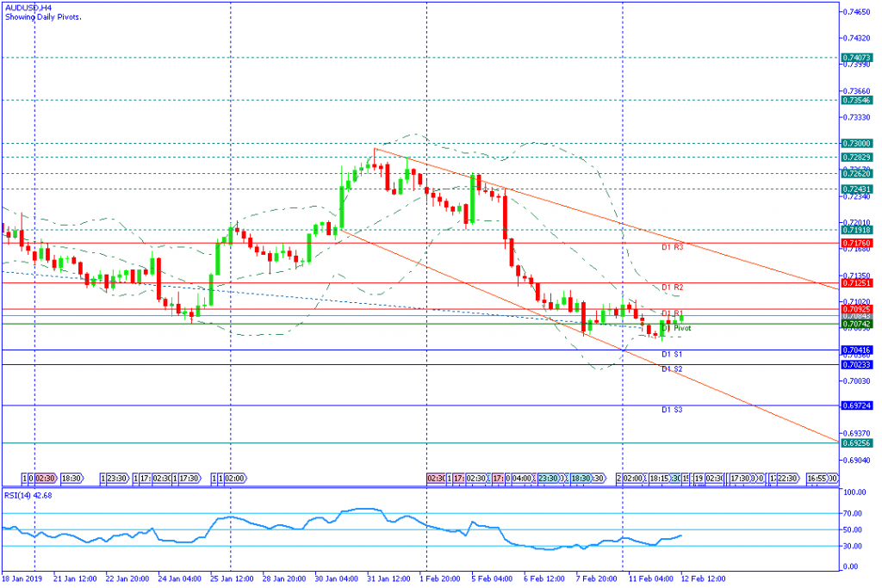The image size is (882, 588).
Task: Select the 0.73546 price label
Action: 857,100
